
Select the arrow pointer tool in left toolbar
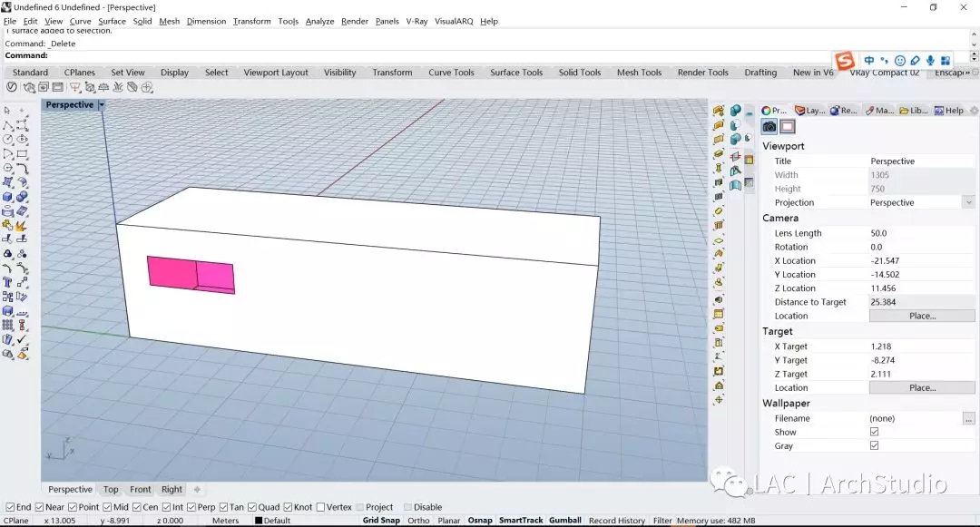click(7, 111)
